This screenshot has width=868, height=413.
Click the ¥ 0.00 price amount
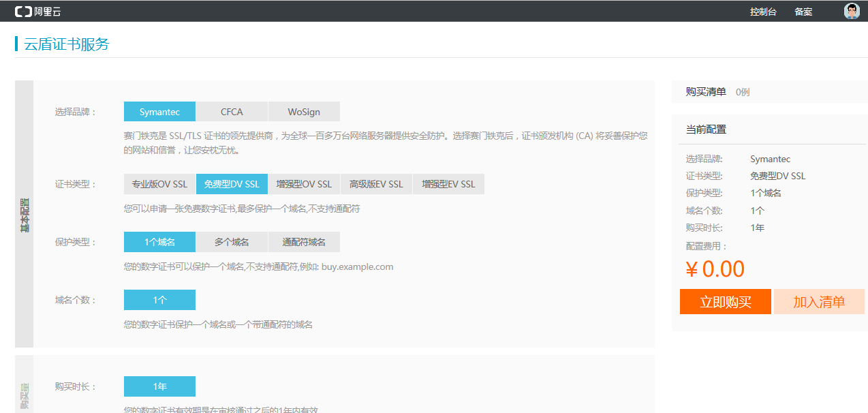pos(715,269)
